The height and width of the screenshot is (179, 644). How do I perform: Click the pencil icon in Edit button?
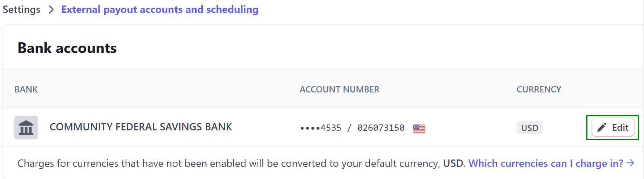pyautogui.click(x=601, y=127)
